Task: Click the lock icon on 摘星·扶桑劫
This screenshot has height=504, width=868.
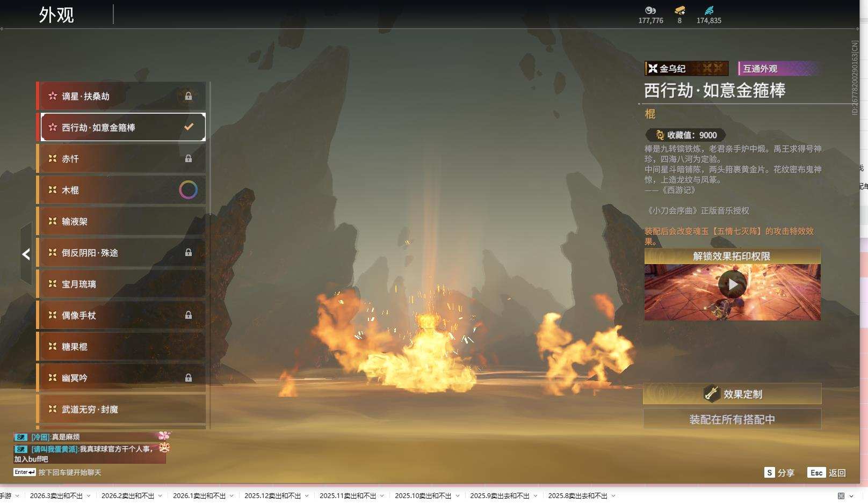Action: (x=189, y=96)
